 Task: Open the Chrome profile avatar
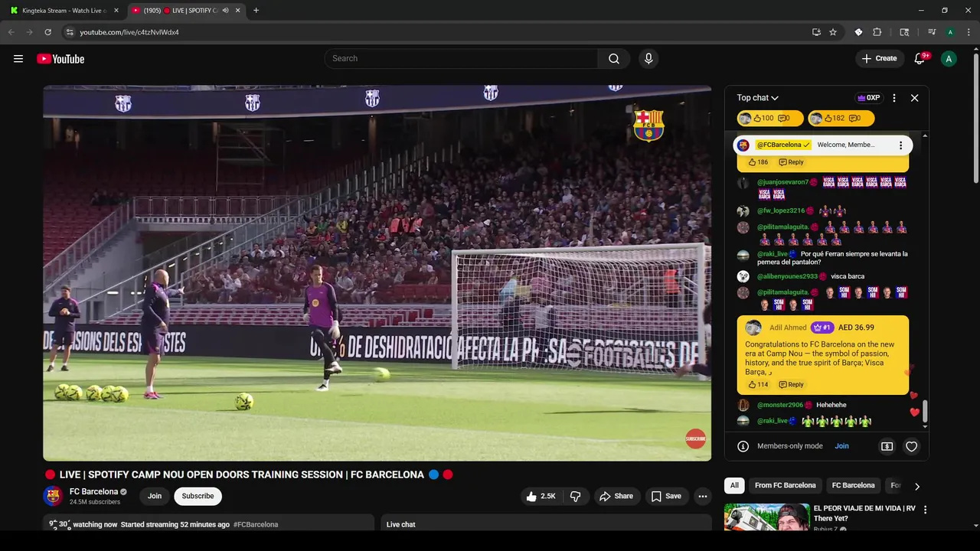pyautogui.click(x=950, y=32)
